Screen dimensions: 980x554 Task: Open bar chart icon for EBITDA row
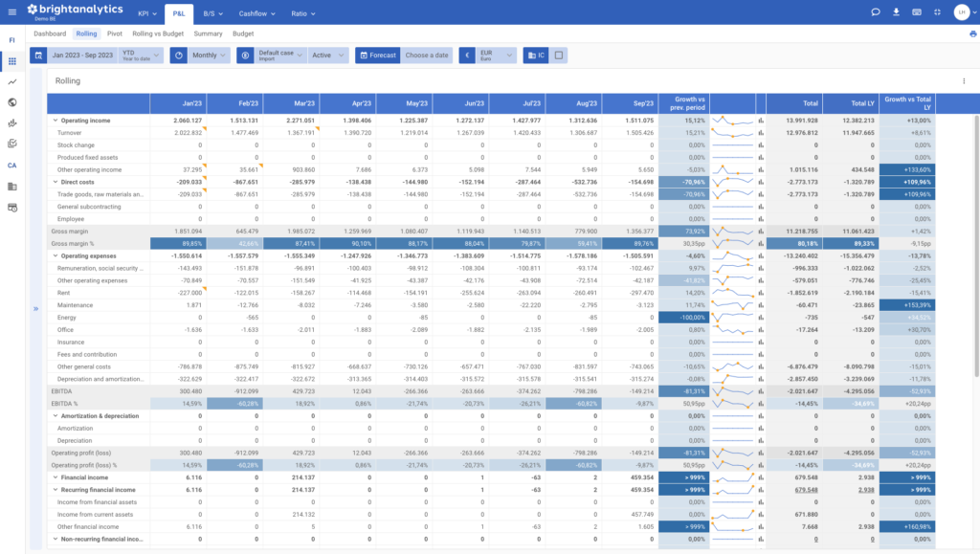click(x=761, y=391)
